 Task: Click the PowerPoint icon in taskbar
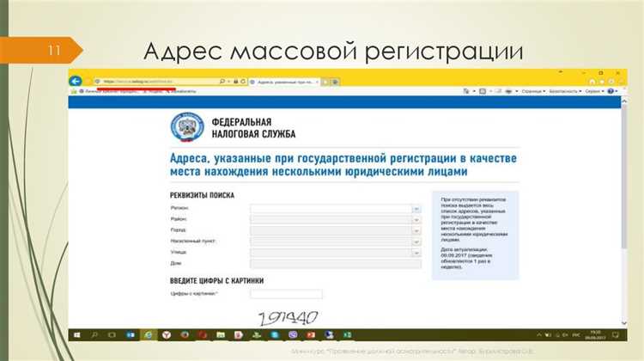(x=311, y=335)
